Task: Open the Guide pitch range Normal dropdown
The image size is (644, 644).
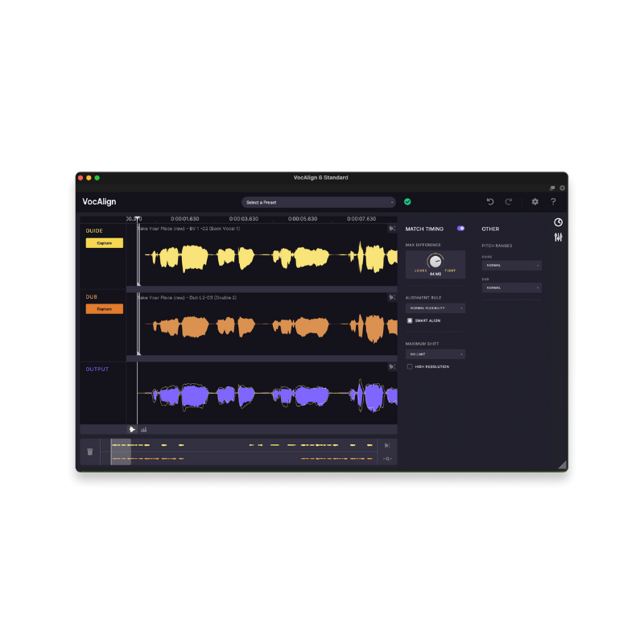Action: pyautogui.click(x=511, y=265)
